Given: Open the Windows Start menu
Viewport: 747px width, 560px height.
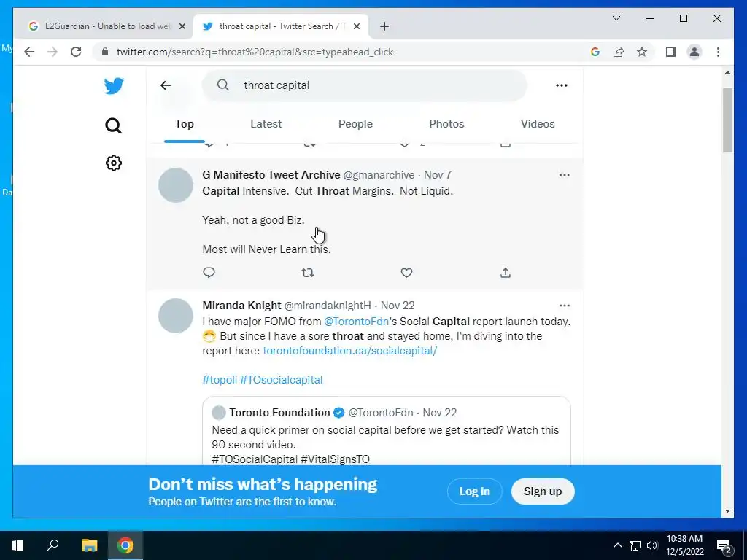Looking at the screenshot, I should 18,545.
